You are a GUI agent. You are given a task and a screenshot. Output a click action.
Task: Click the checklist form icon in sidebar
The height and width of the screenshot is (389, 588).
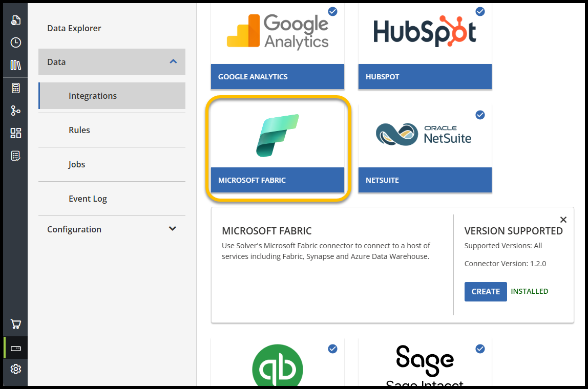click(16, 156)
